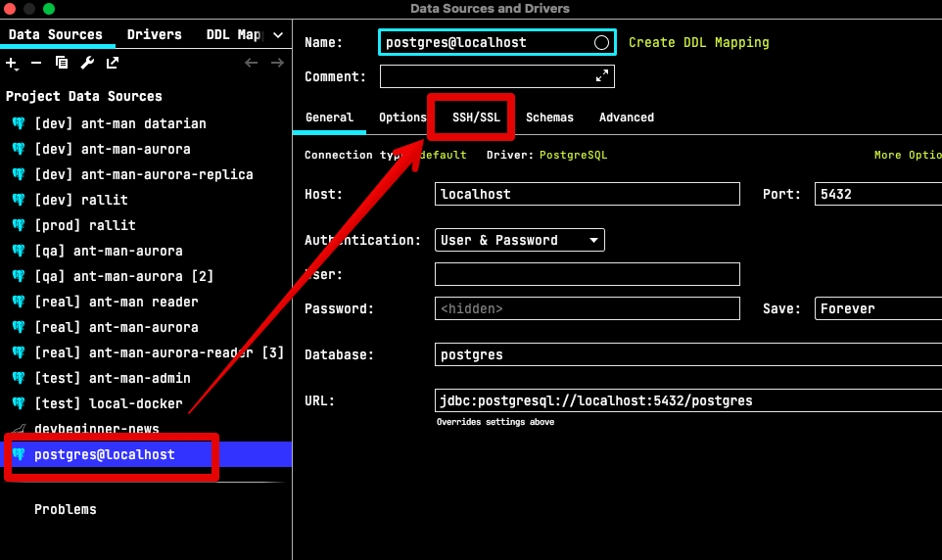Click the make global export icon
Screen dimensions: 942x560
coord(113,63)
